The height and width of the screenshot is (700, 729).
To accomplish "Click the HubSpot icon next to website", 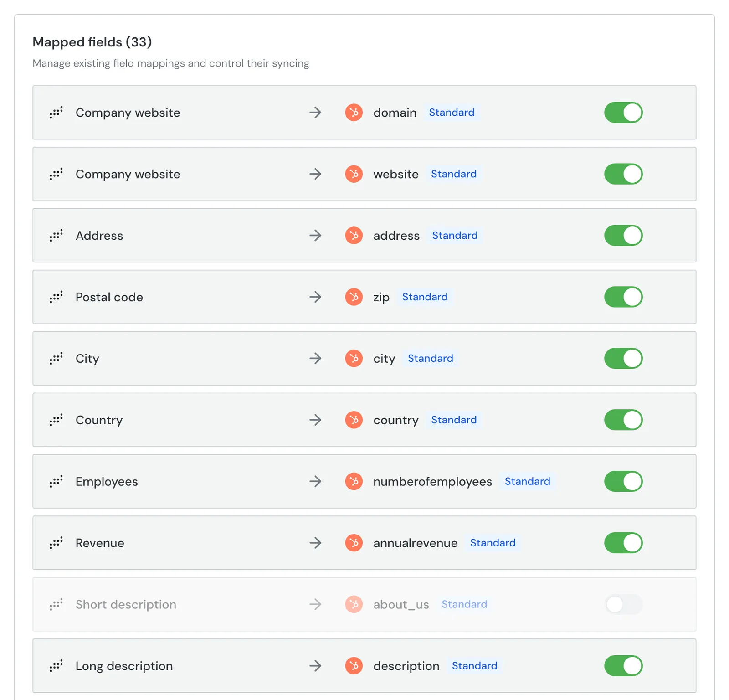I will [x=354, y=174].
